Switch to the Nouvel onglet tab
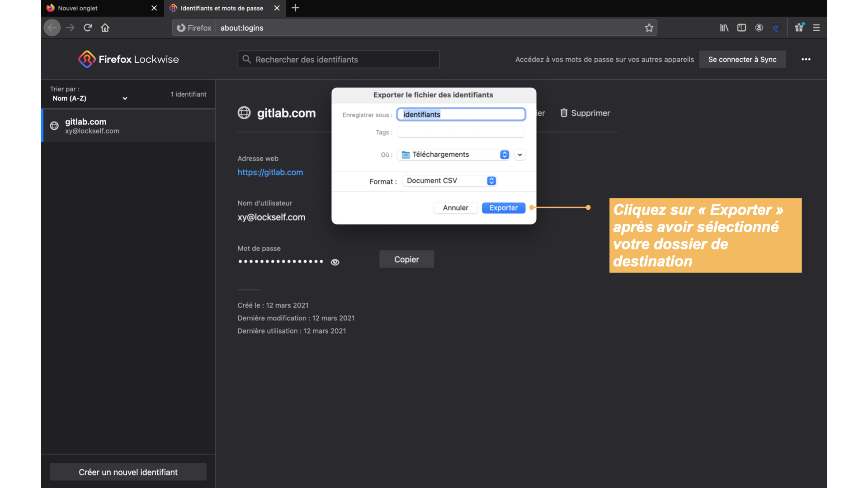Image resolution: width=868 pixels, height=488 pixels. 103,8
